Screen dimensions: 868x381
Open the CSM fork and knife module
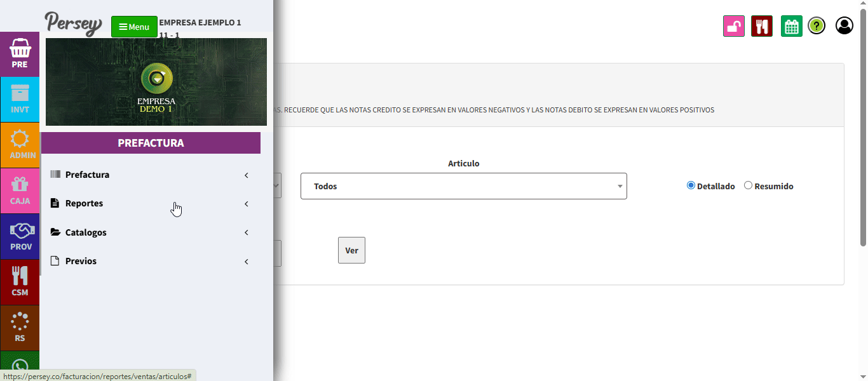[x=20, y=282]
